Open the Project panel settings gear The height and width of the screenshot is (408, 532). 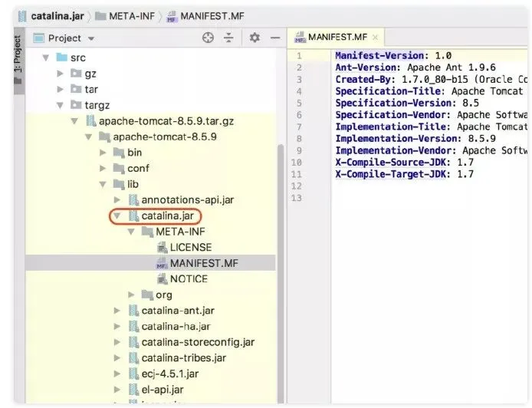pos(255,38)
